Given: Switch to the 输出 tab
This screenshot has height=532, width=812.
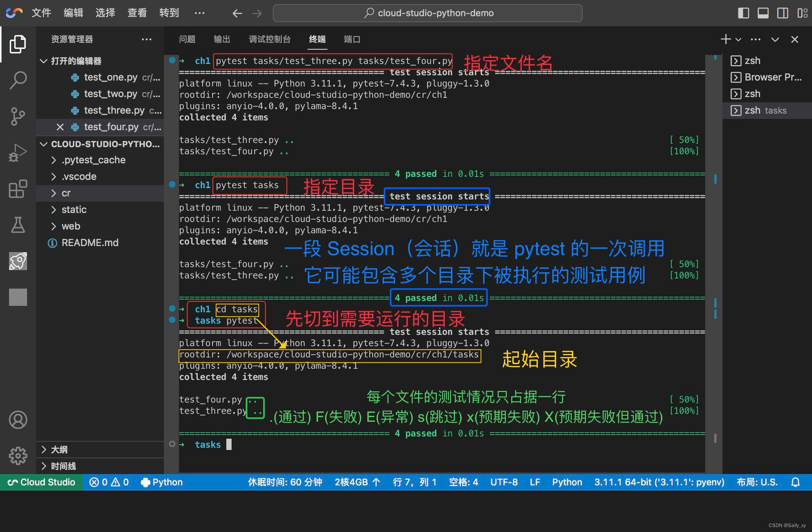Looking at the screenshot, I should tap(222, 39).
